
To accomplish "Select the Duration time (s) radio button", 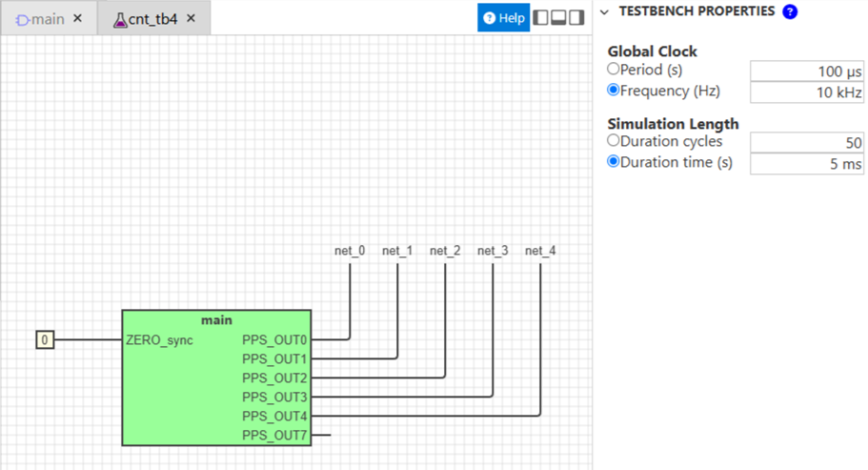I will point(613,162).
